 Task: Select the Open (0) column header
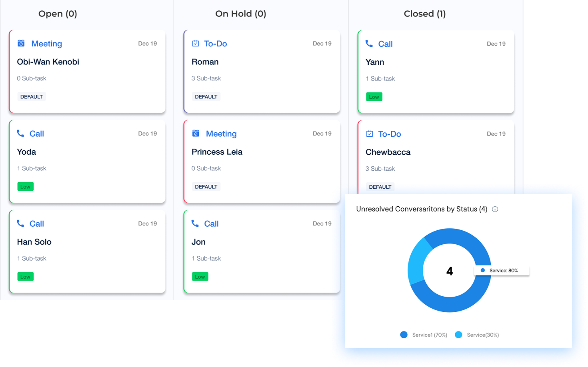pyautogui.click(x=58, y=14)
